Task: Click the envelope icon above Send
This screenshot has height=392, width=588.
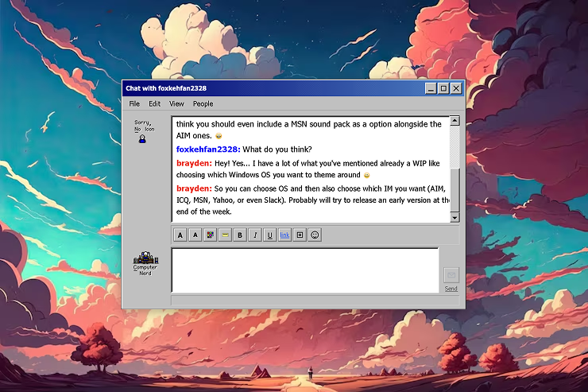Action: [451, 275]
